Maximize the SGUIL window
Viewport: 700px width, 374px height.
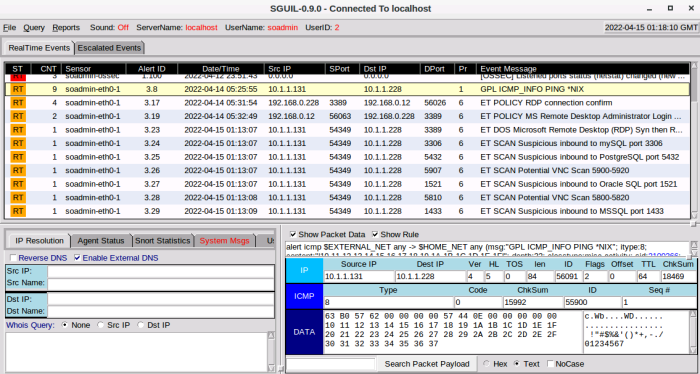[x=670, y=8]
